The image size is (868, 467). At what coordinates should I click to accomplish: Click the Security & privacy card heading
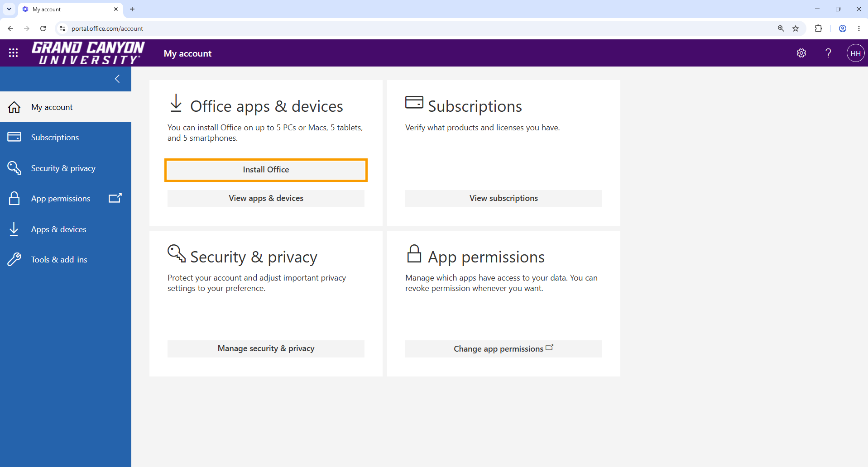(x=254, y=257)
